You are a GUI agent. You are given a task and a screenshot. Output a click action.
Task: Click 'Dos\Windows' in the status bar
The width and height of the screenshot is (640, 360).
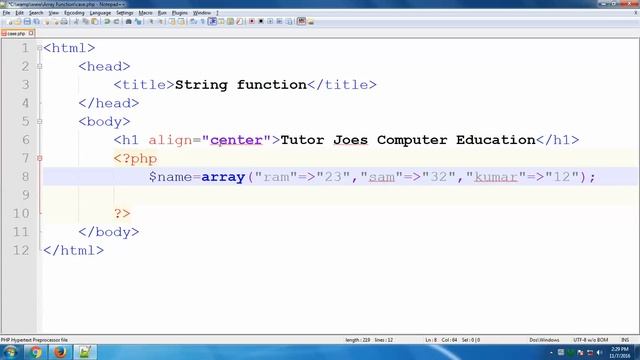(x=544, y=340)
